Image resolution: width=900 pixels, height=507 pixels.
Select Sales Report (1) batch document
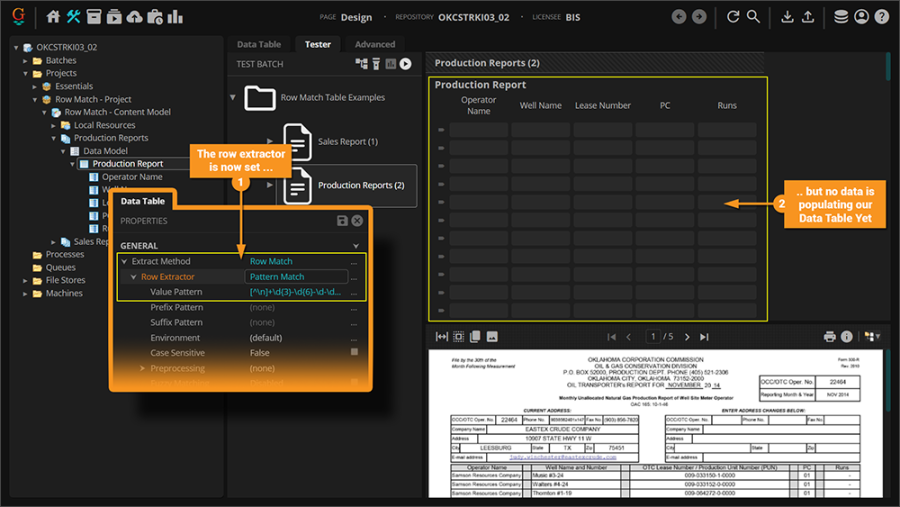pos(347,142)
